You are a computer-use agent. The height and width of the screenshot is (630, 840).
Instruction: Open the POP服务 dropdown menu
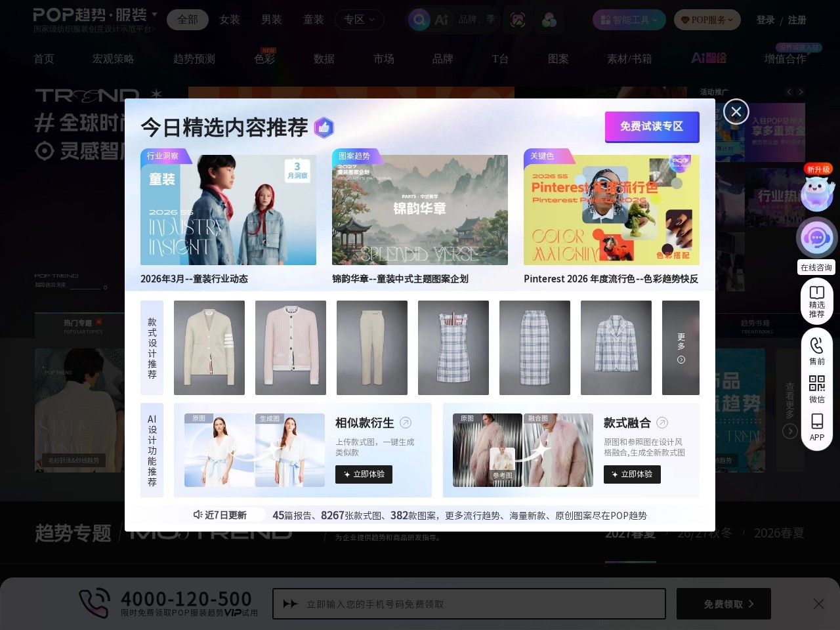pyautogui.click(x=707, y=20)
